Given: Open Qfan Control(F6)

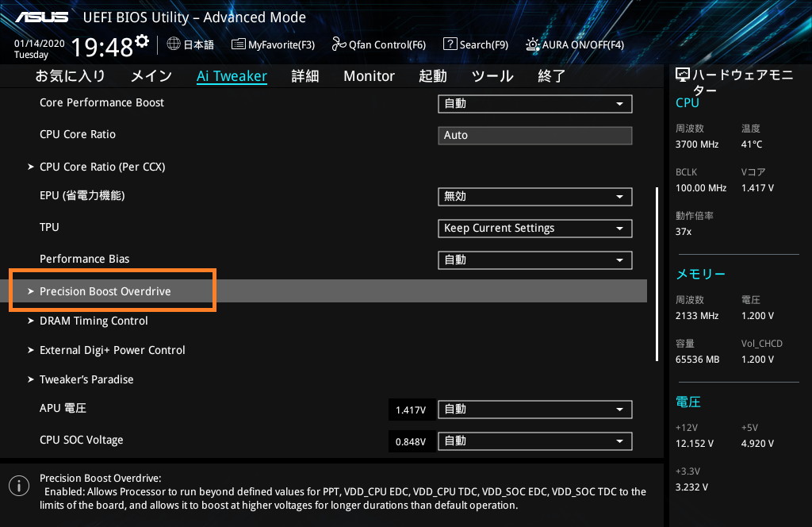Looking at the screenshot, I should pos(378,44).
